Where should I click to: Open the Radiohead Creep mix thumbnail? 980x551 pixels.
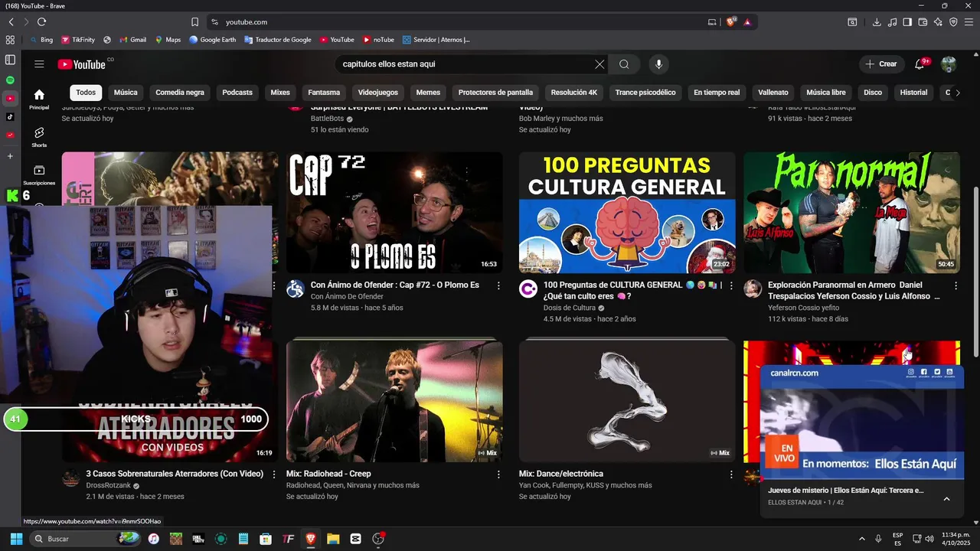(394, 401)
